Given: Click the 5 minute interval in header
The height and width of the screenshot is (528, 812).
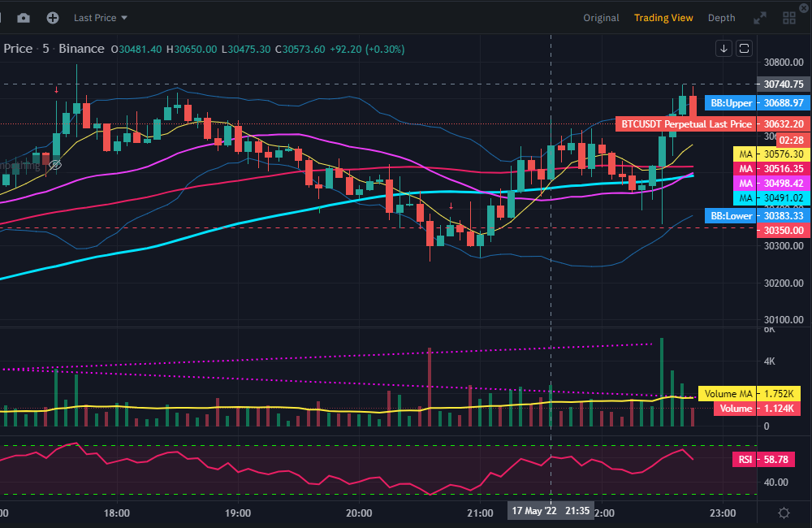Looking at the screenshot, I should pyautogui.click(x=45, y=49).
